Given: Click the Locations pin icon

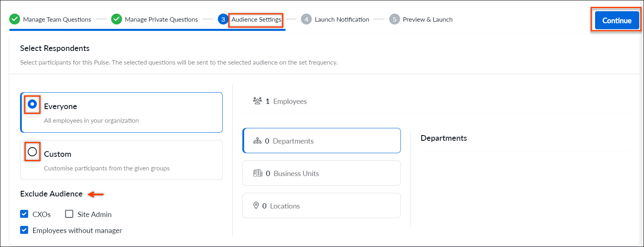Looking at the screenshot, I should point(256,206).
